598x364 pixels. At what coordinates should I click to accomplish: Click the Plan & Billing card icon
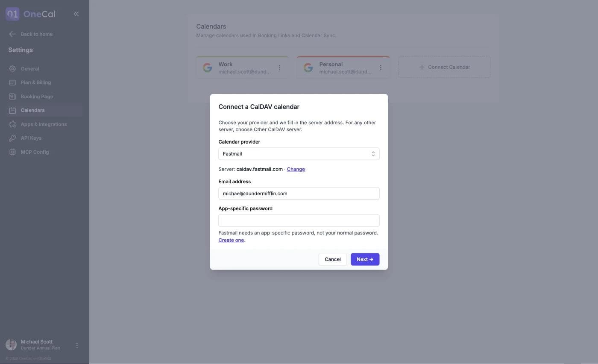(x=12, y=82)
